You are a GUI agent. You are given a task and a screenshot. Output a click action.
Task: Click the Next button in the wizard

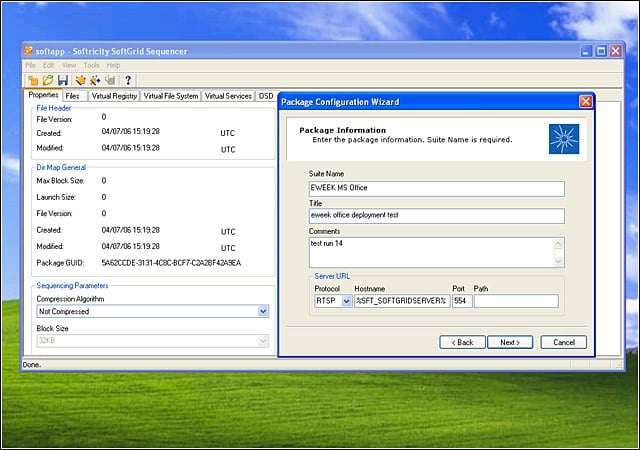pyautogui.click(x=510, y=342)
